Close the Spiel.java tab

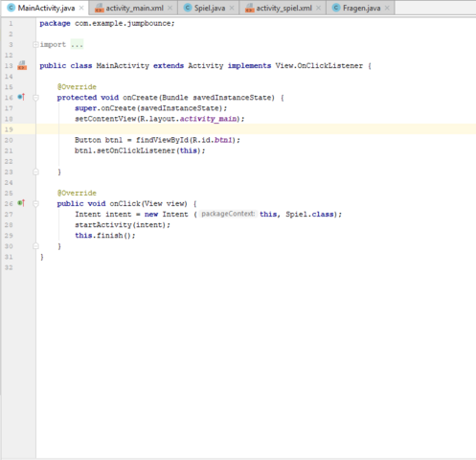[232, 8]
